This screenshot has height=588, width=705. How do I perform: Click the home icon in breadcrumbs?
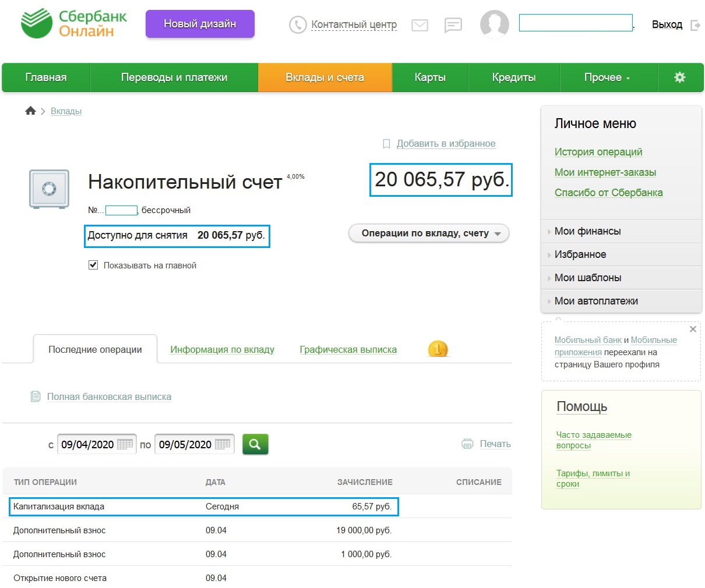click(30, 111)
